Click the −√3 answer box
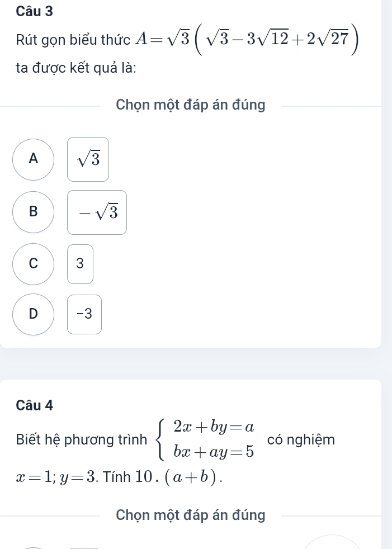The image size is (392, 549). (x=97, y=212)
